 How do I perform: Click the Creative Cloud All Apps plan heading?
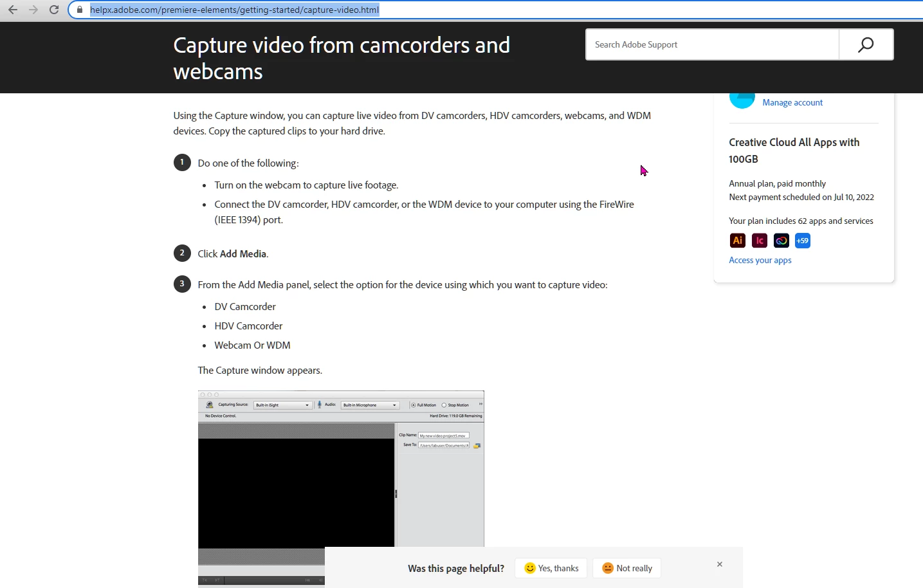794,151
